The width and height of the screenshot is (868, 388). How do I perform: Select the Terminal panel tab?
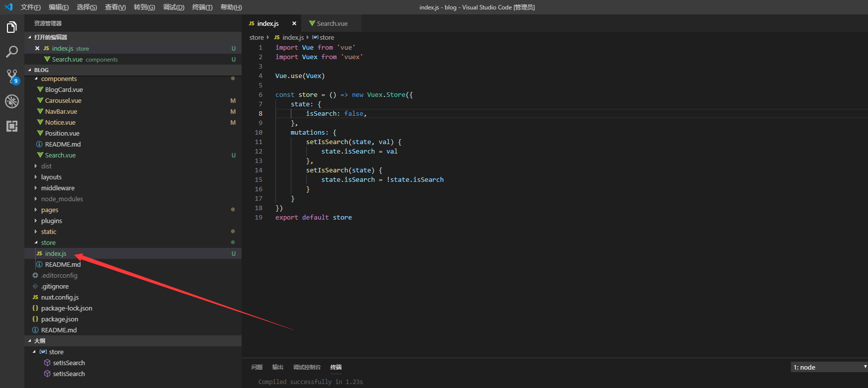(336, 367)
